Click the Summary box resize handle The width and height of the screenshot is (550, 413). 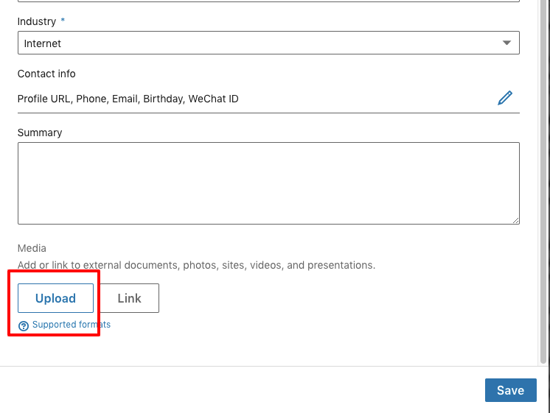(x=515, y=220)
